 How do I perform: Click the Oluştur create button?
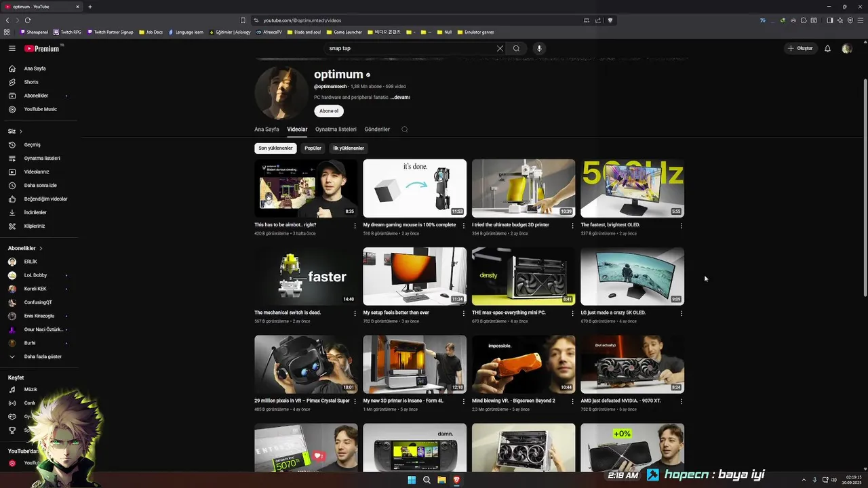coord(800,48)
